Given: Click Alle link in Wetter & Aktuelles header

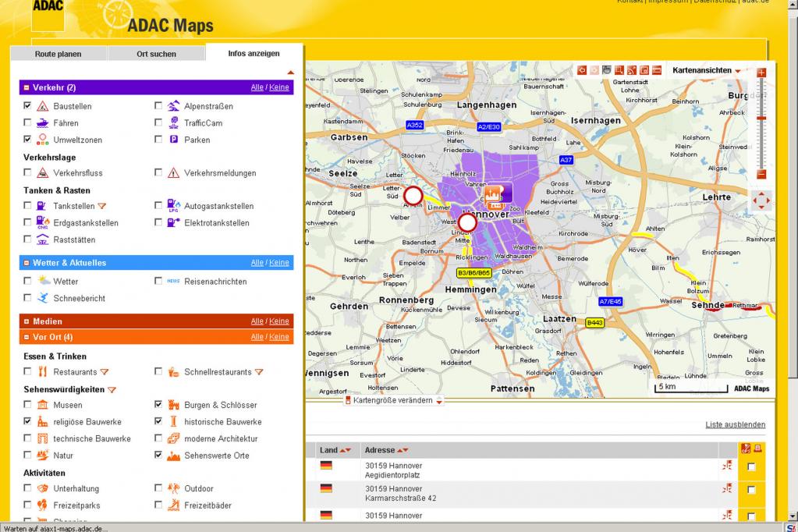Looking at the screenshot, I should click(x=257, y=263).
